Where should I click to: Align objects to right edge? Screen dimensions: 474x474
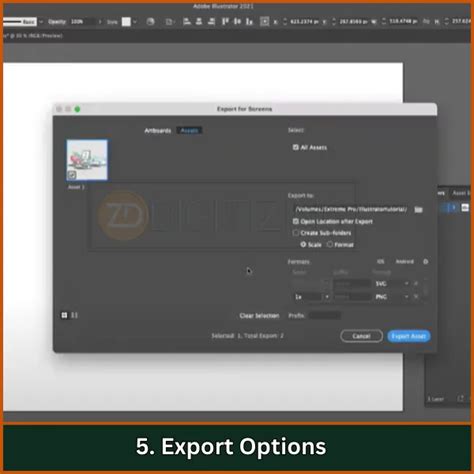[x=211, y=22]
